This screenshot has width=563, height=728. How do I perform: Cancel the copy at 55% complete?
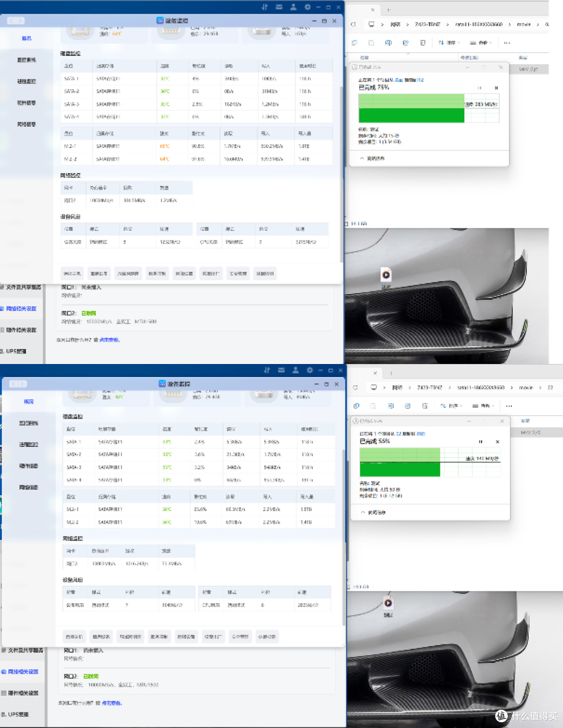click(x=497, y=442)
